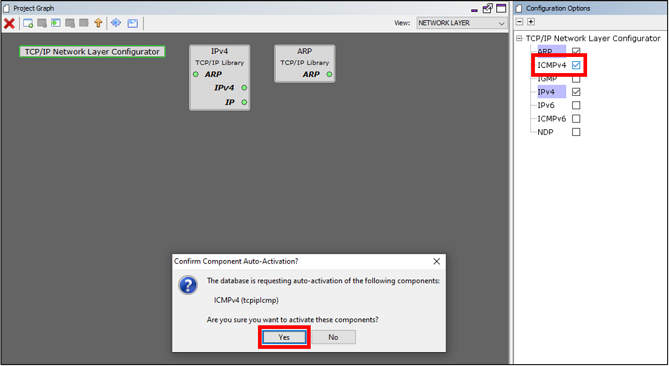The image size is (669, 366).
Task: Select TCP/IP Network Layer Configurator tree root label
Action: [x=593, y=38]
